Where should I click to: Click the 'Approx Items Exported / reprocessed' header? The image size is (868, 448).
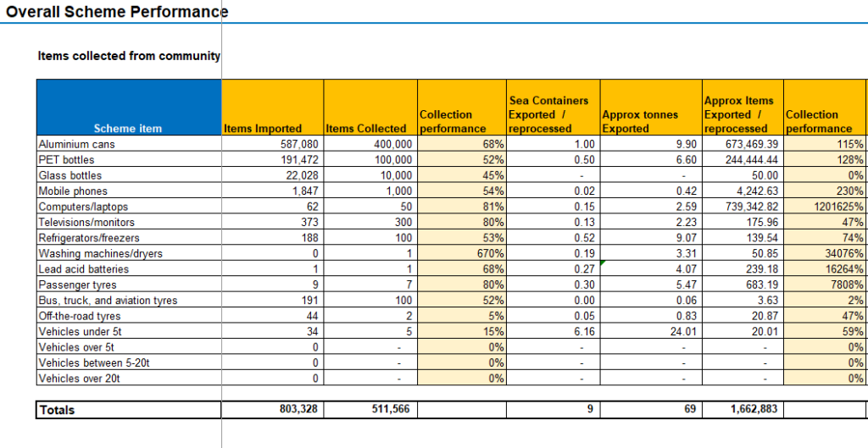click(743, 108)
